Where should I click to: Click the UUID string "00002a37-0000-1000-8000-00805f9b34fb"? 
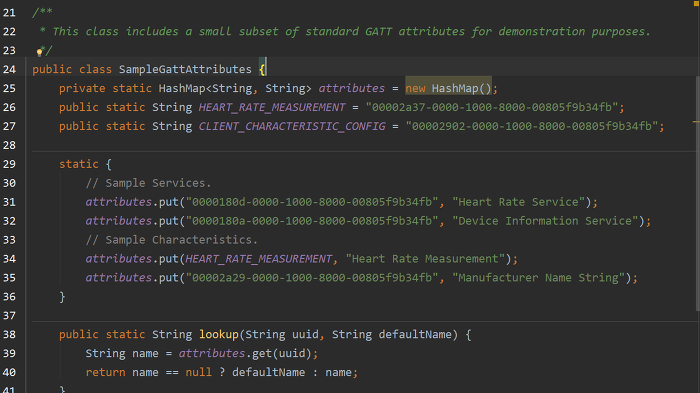coord(492,107)
